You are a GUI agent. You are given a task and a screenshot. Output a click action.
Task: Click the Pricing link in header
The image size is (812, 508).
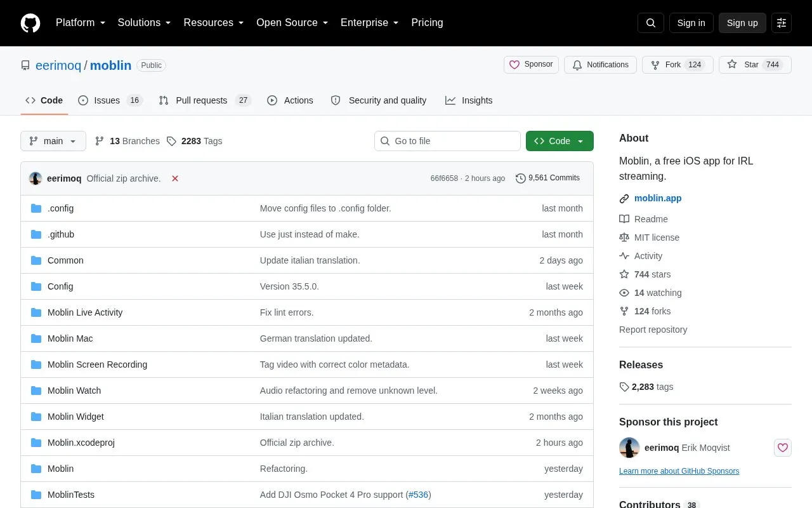(x=427, y=23)
